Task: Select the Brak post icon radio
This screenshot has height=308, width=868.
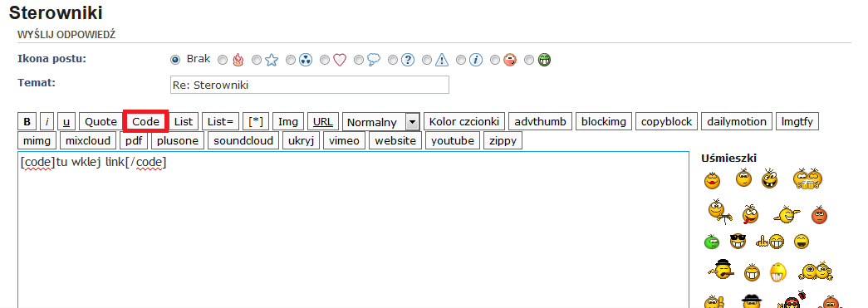Action: [175, 60]
